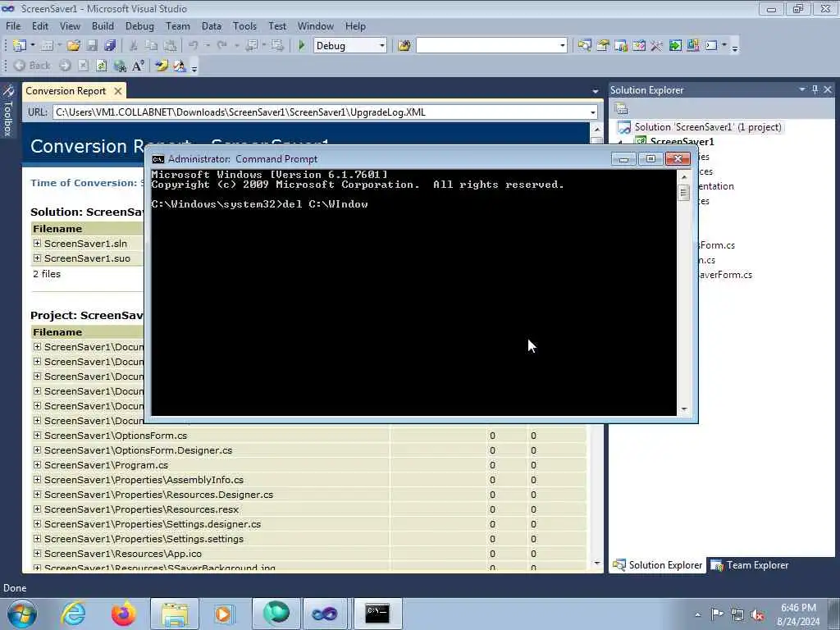Click the Undo arrow icon

tap(194, 46)
